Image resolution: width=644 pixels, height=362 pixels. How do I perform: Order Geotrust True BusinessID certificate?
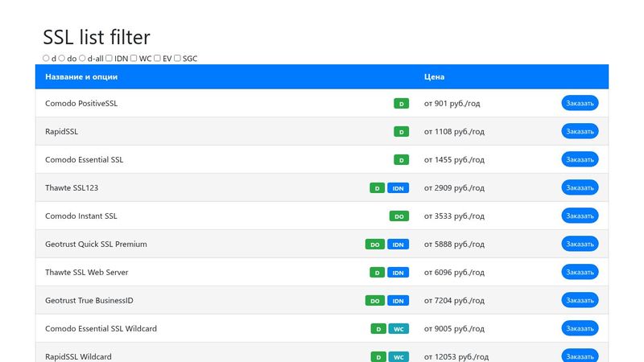(580, 300)
